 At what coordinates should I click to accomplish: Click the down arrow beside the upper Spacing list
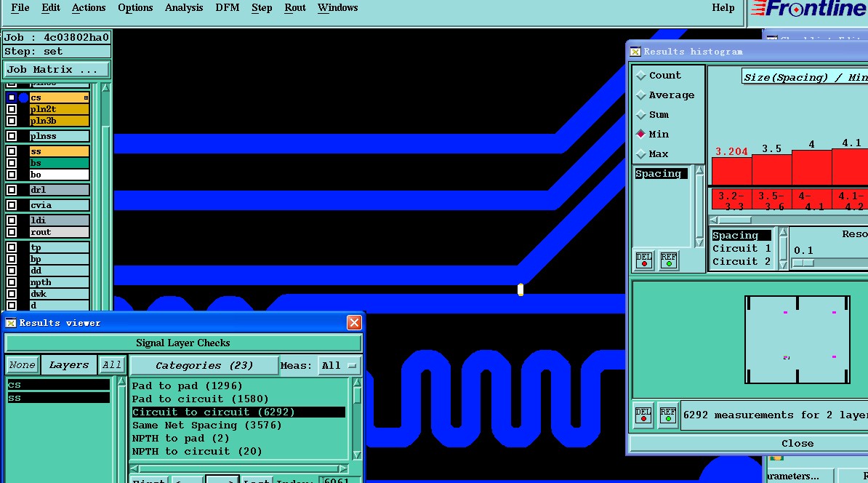tap(699, 243)
